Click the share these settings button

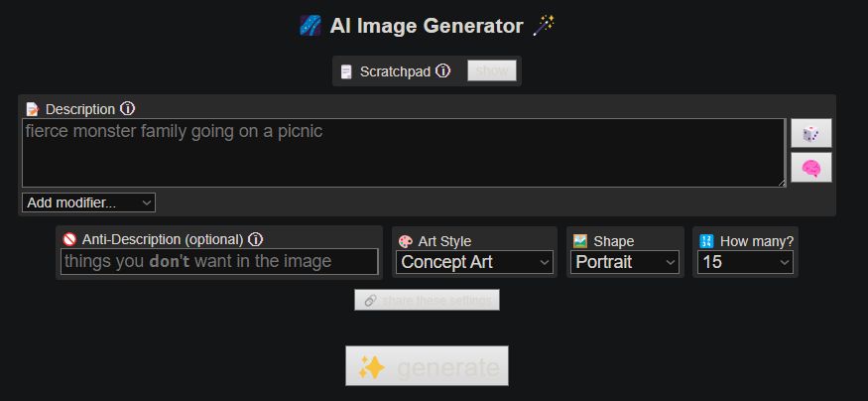coord(427,300)
